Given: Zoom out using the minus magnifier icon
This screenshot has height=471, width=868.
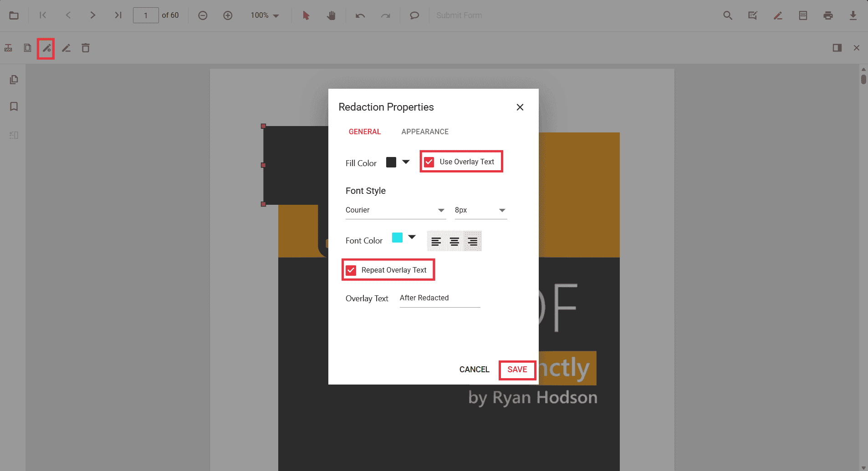Looking at the screenshot, I should tap(202, 15).
